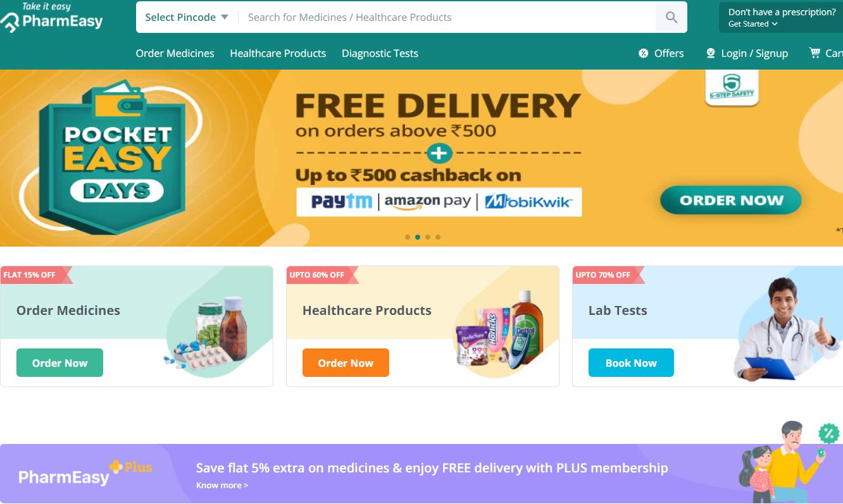Click the ORDER NOW banner button
The height and width of the screenshot is (504, 843).
731,200
